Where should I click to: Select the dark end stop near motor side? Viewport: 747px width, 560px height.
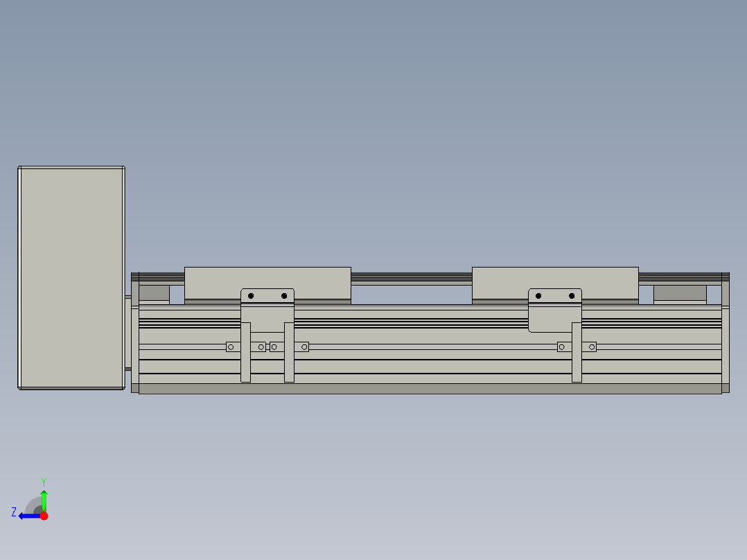pyautogui.click(x=154, y=292)
